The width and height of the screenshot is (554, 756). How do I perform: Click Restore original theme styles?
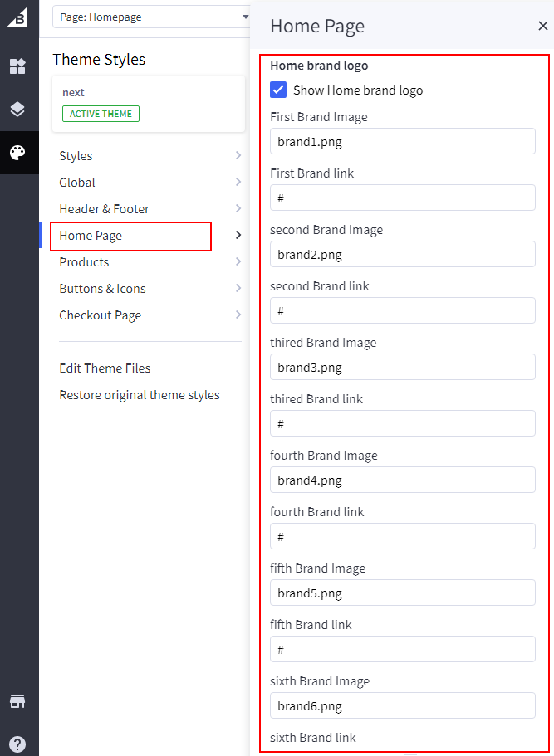click(x=140, y=395)
